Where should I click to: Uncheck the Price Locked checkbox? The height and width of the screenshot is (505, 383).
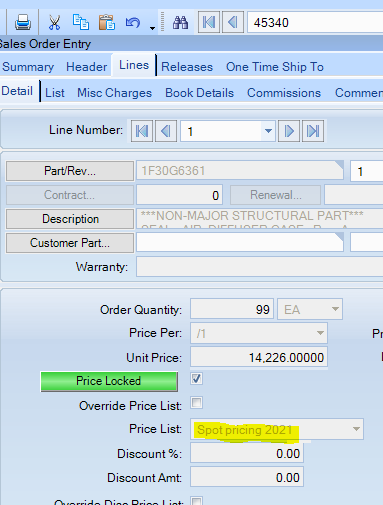196,379
